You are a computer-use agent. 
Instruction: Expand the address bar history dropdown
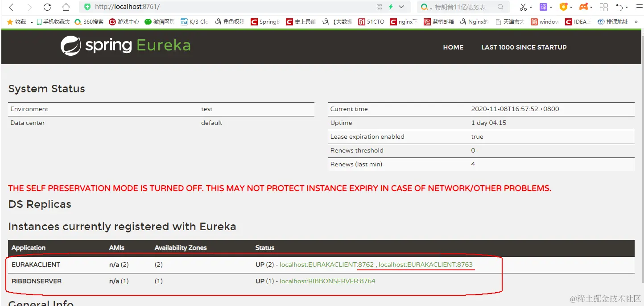(401, 7)
